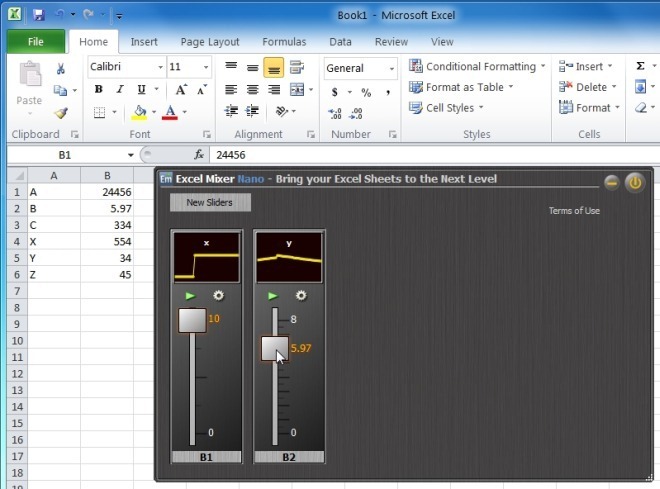660x489 pixels.
Task: Click the Orientation icon
Action: [x=281, y=111]
